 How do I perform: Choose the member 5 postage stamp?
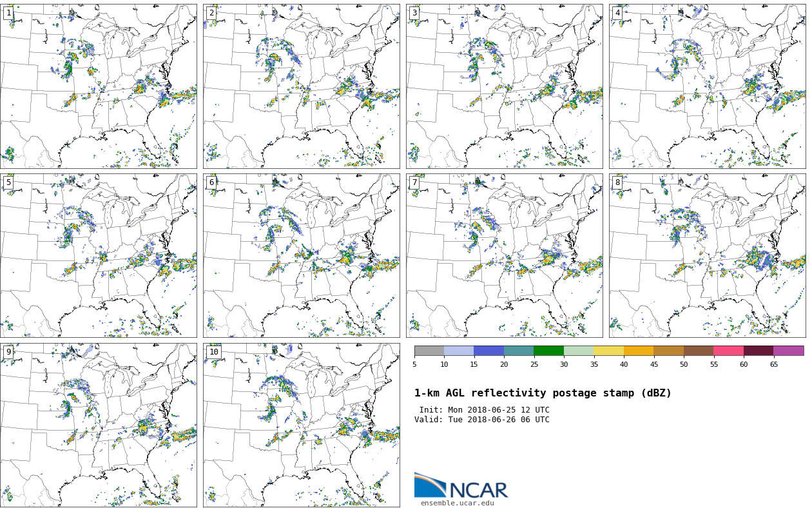coord(99,255)
